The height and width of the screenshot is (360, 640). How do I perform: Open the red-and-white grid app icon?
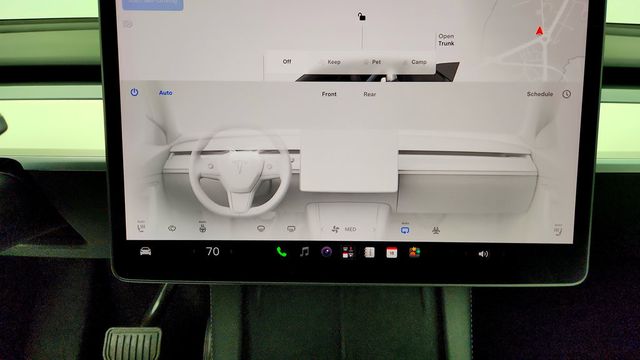click(x=348, y=252)
